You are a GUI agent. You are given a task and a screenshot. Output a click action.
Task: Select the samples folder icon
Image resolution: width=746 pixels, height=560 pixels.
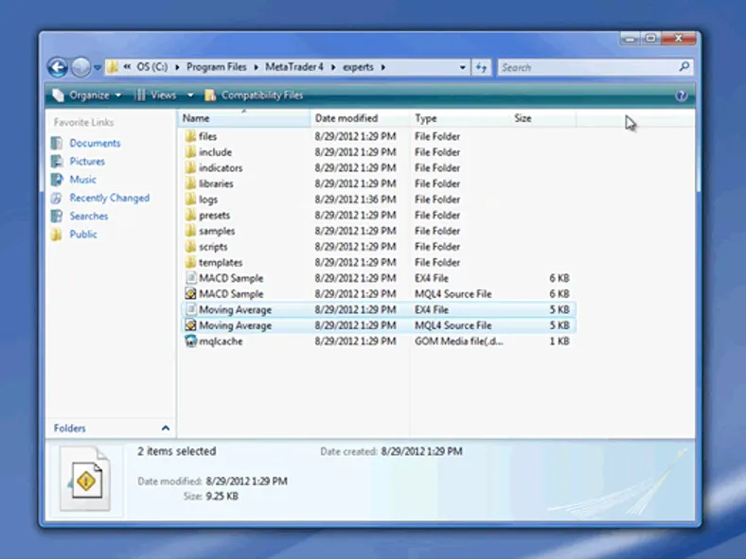point(190,231)
